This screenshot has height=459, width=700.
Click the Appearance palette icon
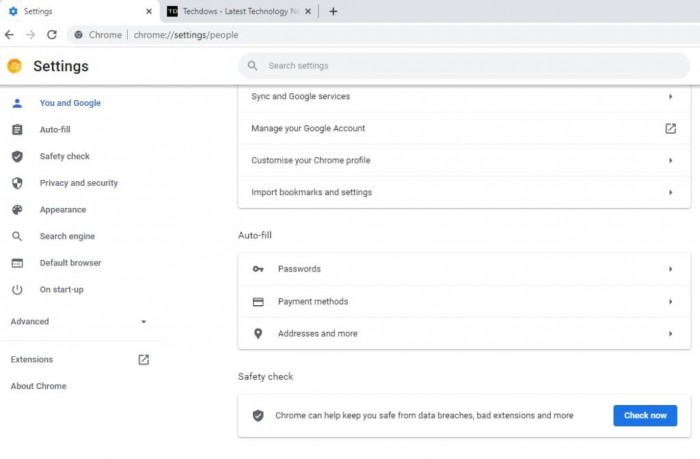pyautogui.click(x=17, y=210)
